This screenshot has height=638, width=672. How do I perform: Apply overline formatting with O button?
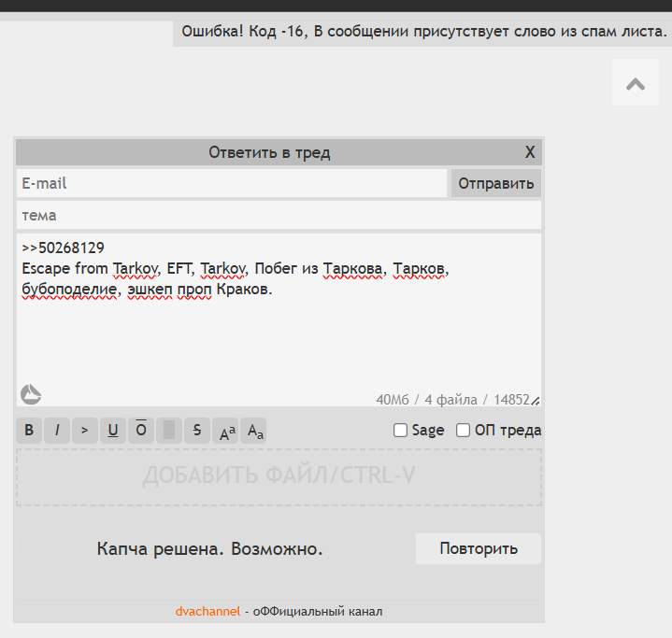[x=141, y=431]
